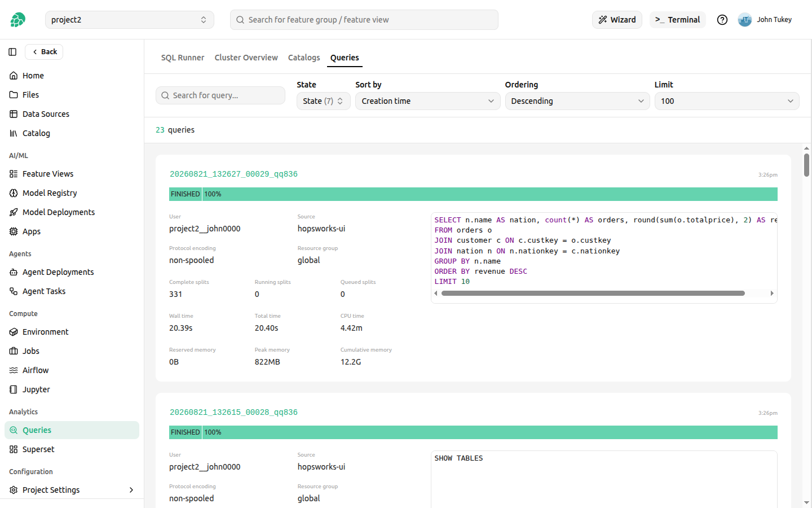Open Data Sources in sidebar
This screenshot has height=508, width=812.
(72, 114)
